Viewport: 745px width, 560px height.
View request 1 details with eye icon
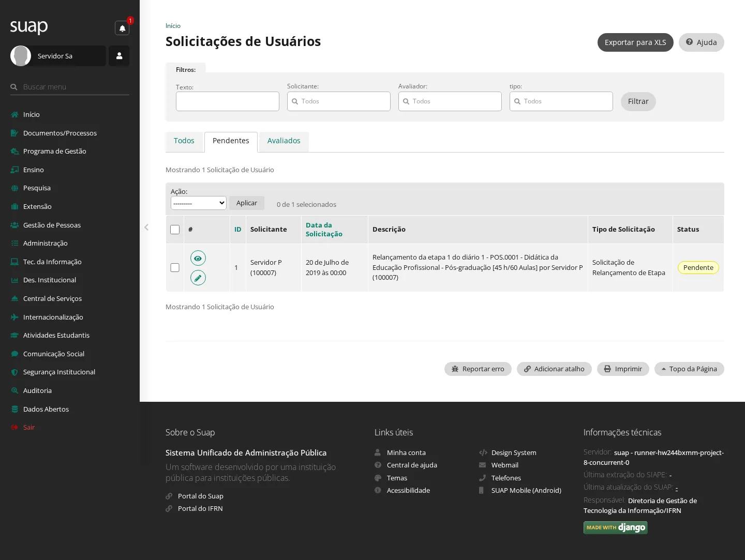198,258
